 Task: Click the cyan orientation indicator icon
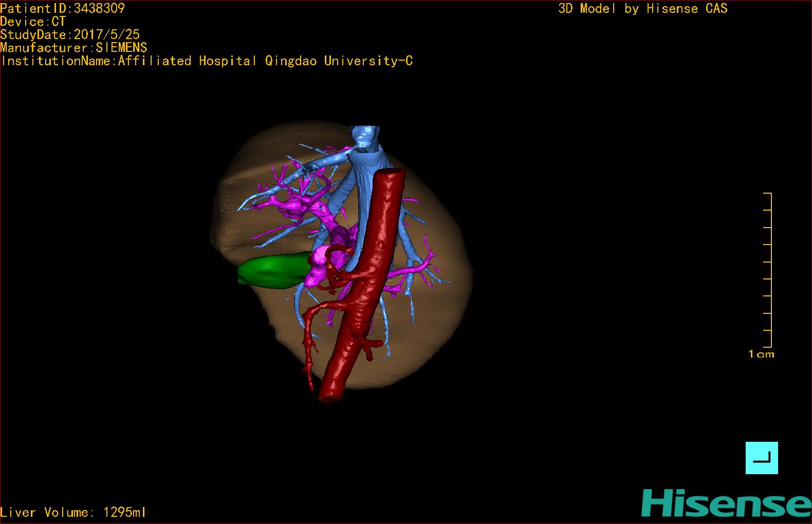tap(762, 458)
